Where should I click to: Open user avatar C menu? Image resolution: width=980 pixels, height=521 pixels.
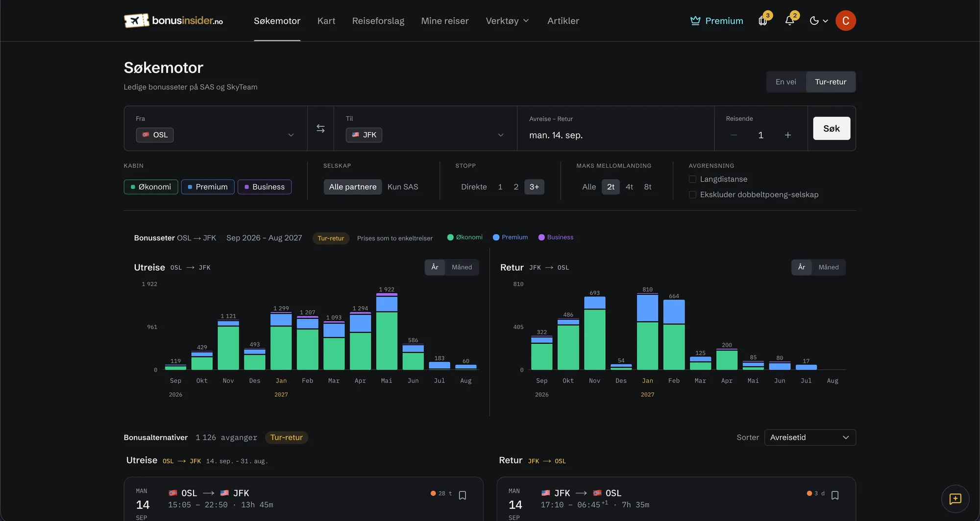click(846, 21)
